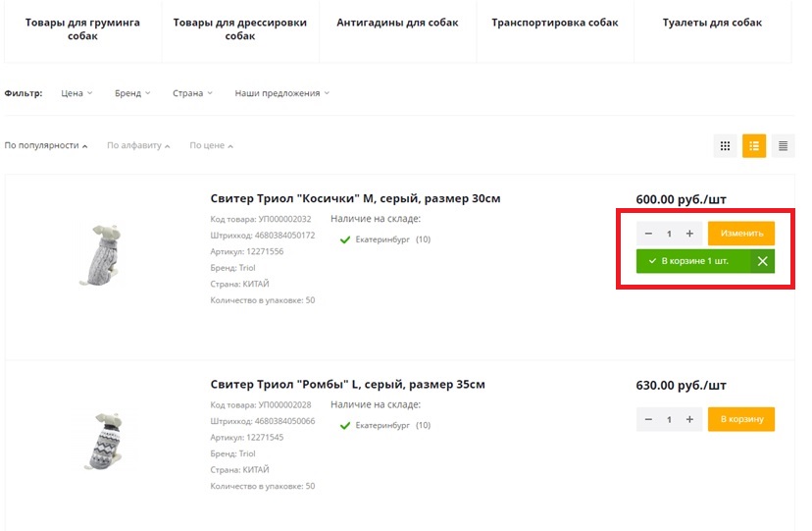Add Ромбы sweater with В корзину button
This screenshot has height=531, width=812.
[x=741, y=420]
